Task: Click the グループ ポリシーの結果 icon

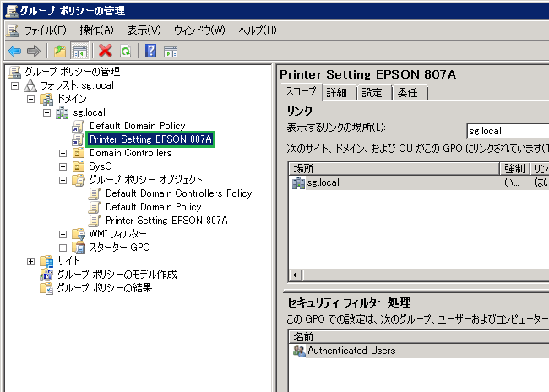Action: point(46,288)
